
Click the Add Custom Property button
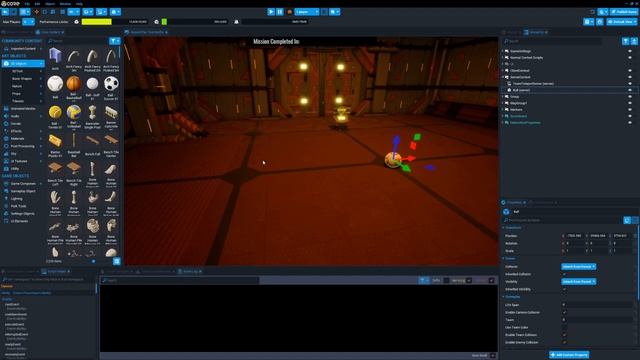[x=569, y=355]
